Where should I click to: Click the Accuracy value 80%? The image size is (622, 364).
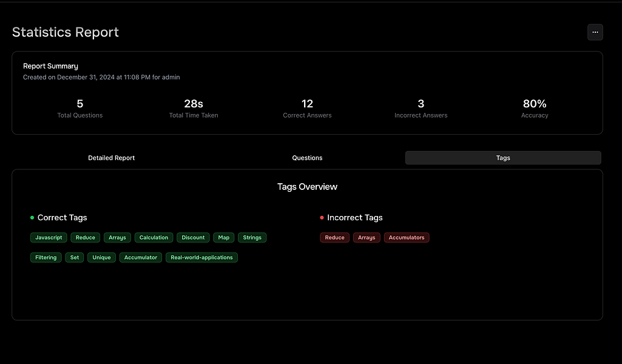click(535, 104)
